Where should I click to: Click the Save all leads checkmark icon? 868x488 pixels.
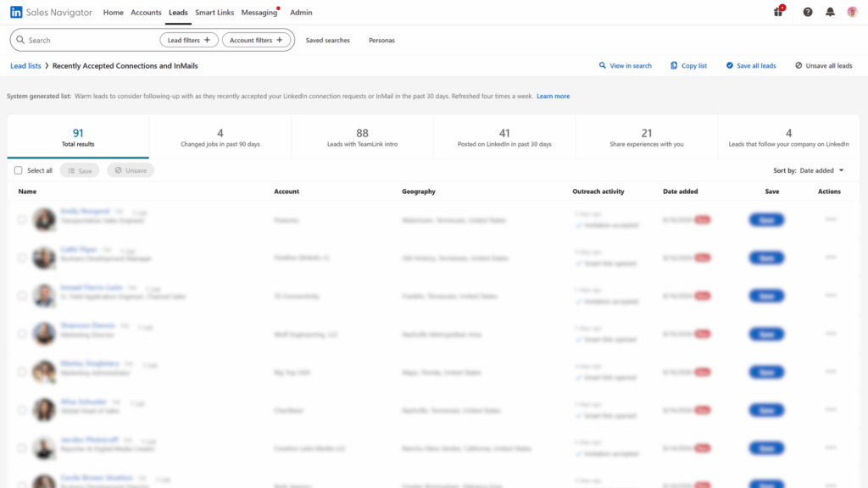click(x=730, y=65)
